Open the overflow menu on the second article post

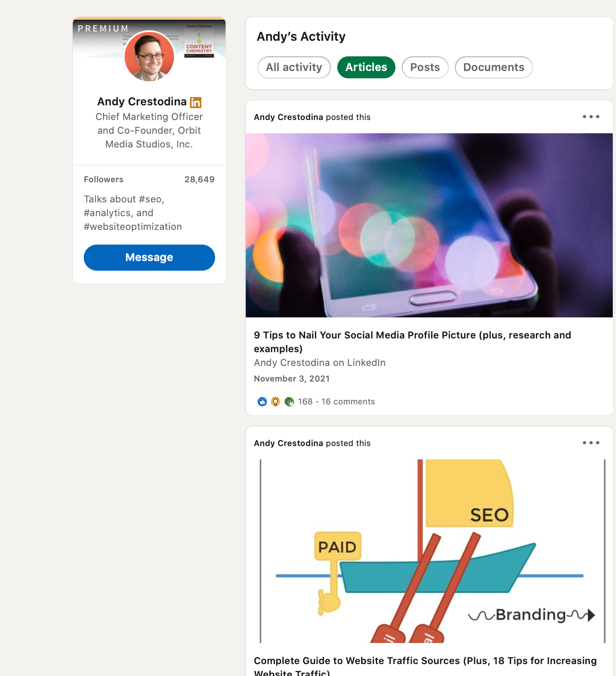tap(591, 443)
